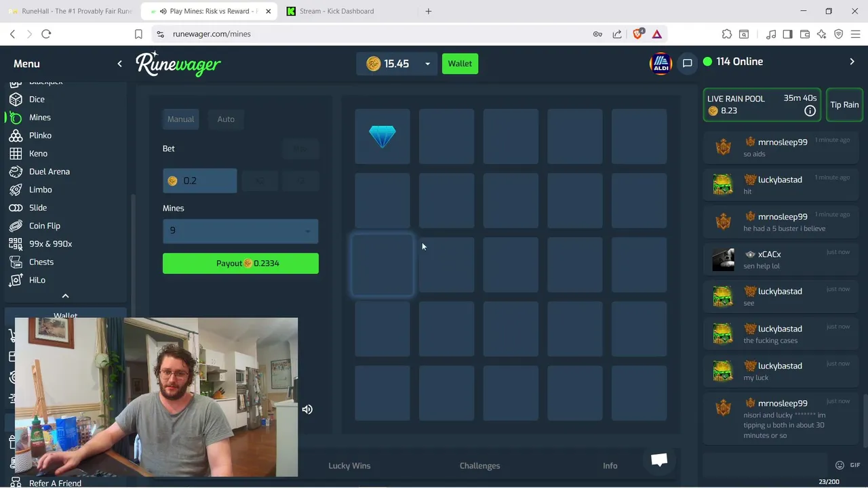
Task: Collapse the left Menu with chevron
Action: [119, 64]
